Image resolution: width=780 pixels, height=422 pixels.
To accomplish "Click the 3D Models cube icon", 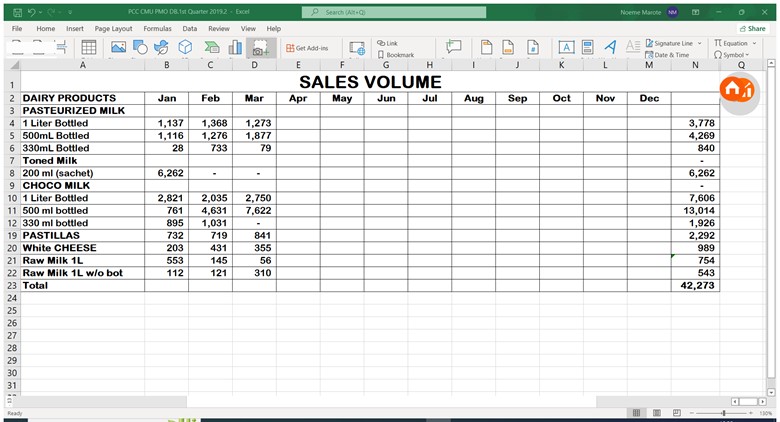I will [x=185, y=47].
